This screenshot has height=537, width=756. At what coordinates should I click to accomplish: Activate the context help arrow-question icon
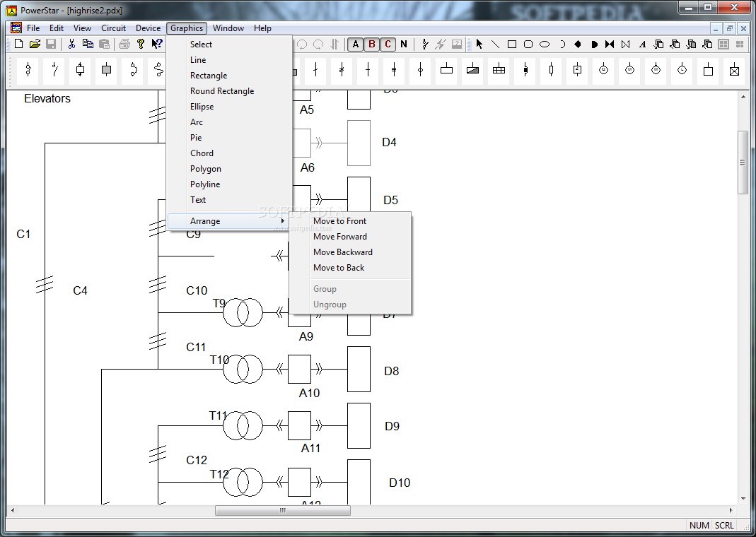(157, 45)
